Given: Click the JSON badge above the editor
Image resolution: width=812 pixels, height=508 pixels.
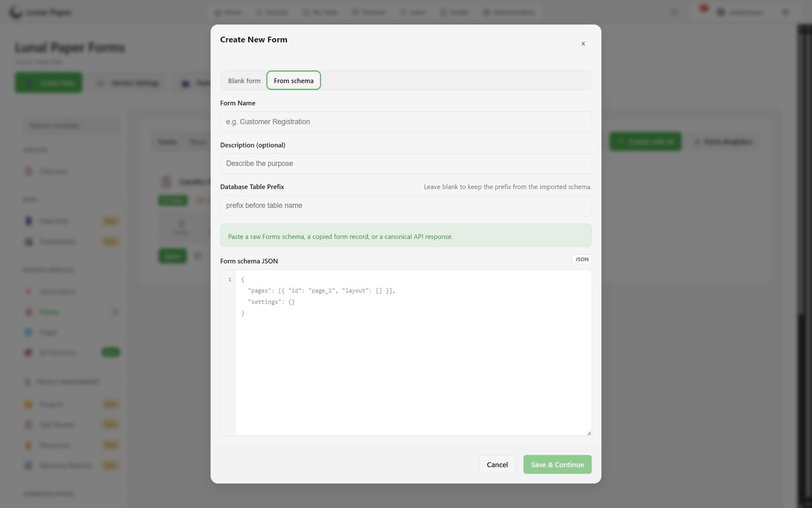Looking at the screenshot, I should click(x=582, y=259).
